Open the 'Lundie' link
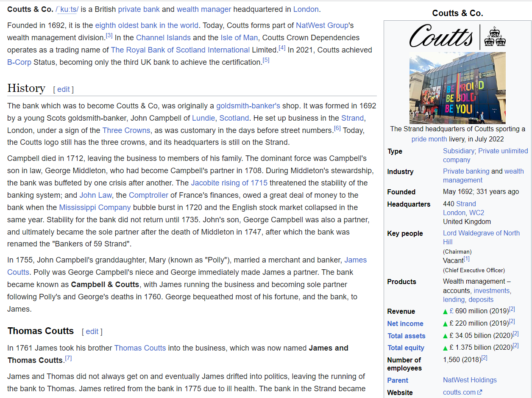The image size is (532, 398). pos(203,118)
